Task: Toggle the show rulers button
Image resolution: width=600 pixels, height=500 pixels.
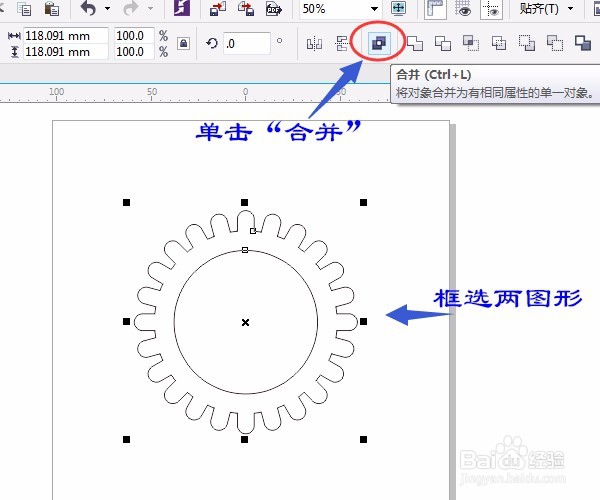Action: 435,8
